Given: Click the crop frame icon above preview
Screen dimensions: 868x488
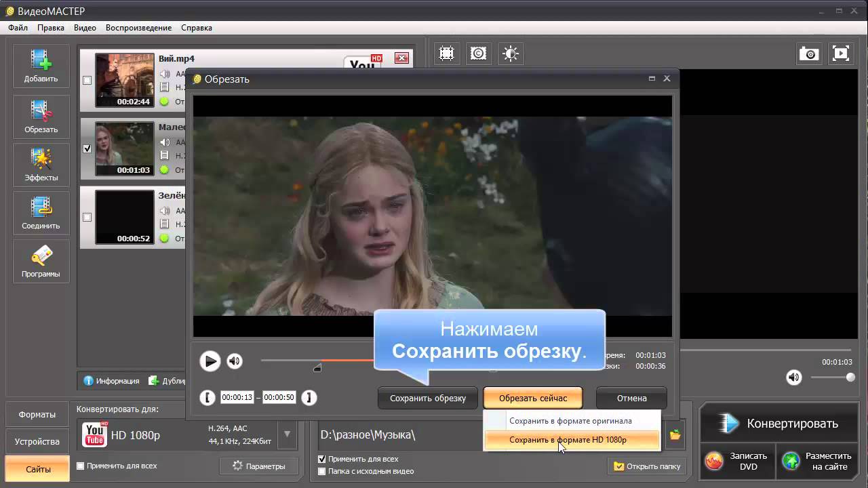Looking at the screenshot, I should point(446,54).
